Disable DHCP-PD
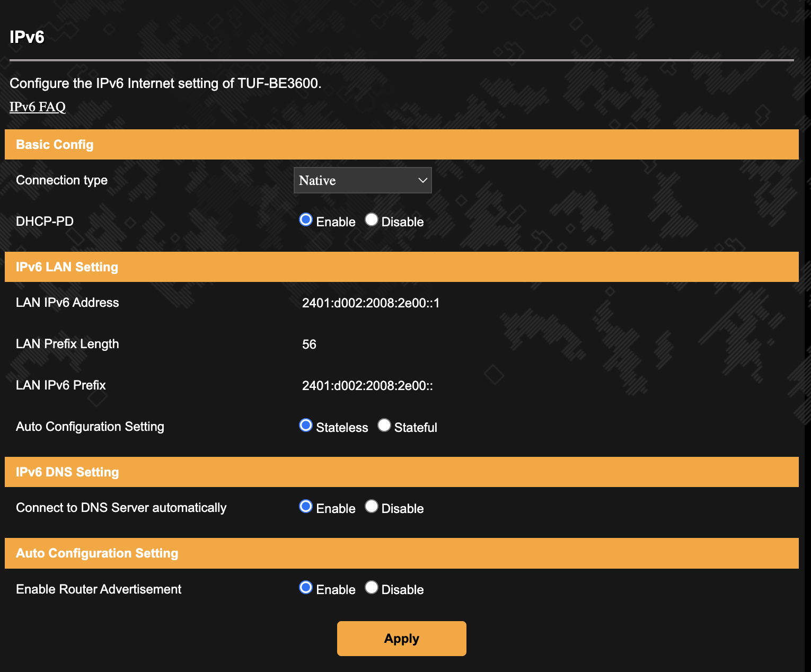The height and width of the screenshot is (672, 811). (x=372, y=220)
